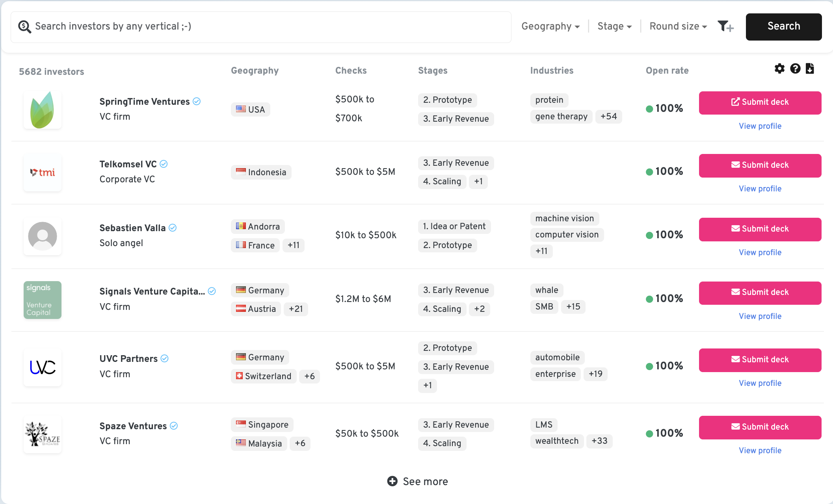Click the Malaysia geography tag
Viewport: 833px width, 504px height.
(259, 443)
